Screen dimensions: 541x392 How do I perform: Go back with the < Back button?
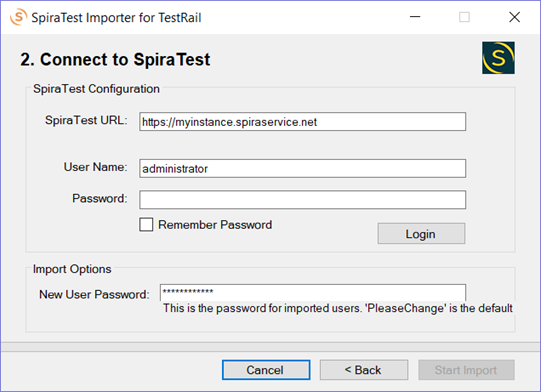tap(364, 370)
